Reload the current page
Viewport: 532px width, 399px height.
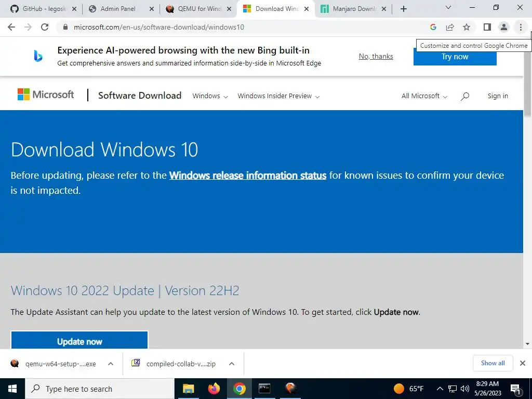coord(45,27)
